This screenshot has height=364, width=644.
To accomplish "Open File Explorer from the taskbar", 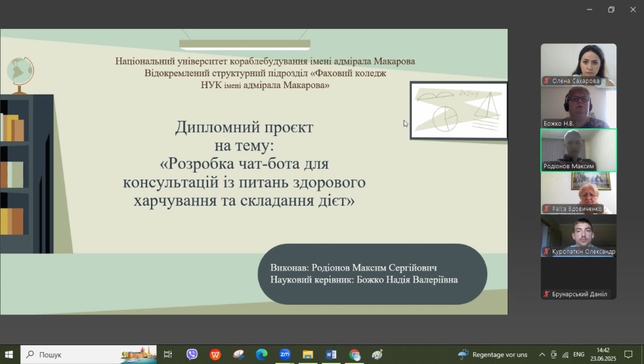I will click(x=308, y=355).
